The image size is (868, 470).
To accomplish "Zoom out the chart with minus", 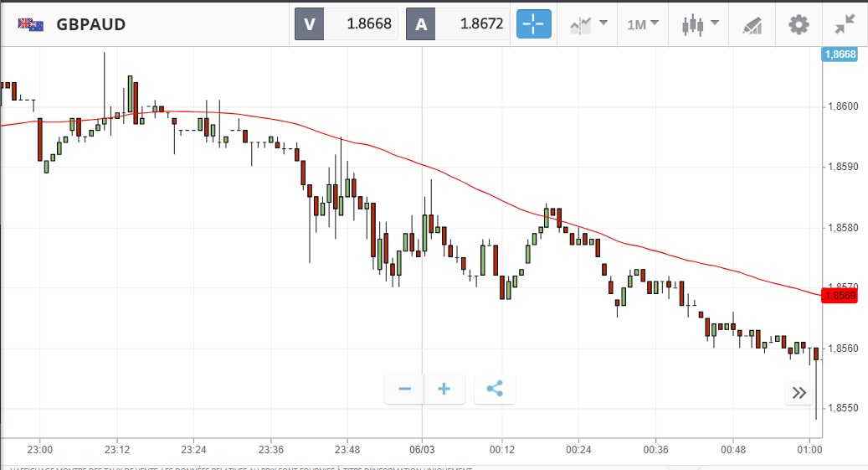I will 405,389.
